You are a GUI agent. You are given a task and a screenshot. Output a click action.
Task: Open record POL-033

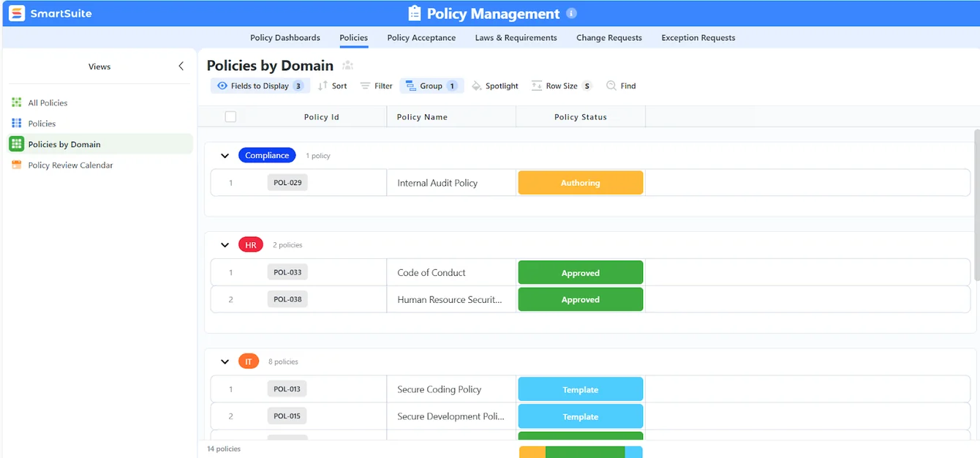pos(287,272)
